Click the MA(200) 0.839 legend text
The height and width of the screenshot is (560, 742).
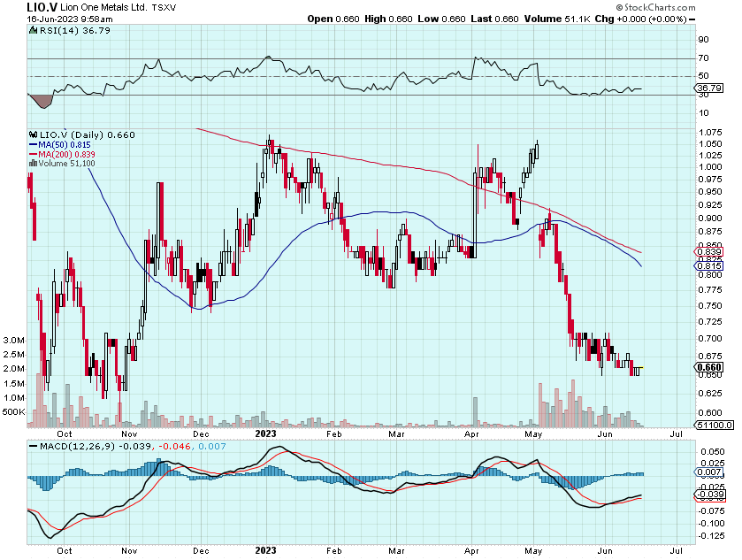[x=66, y=154]
